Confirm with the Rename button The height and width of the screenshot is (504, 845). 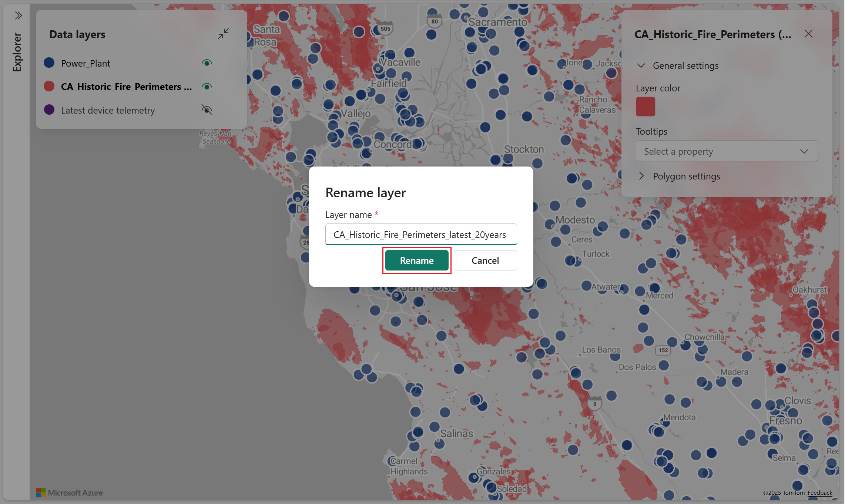click(416, 261)
